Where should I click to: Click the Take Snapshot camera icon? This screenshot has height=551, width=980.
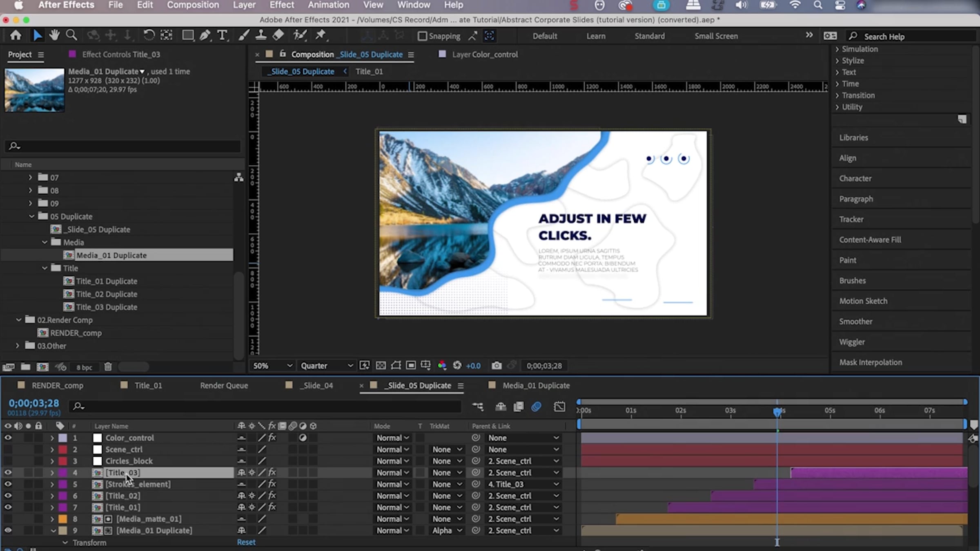point(497,366)
